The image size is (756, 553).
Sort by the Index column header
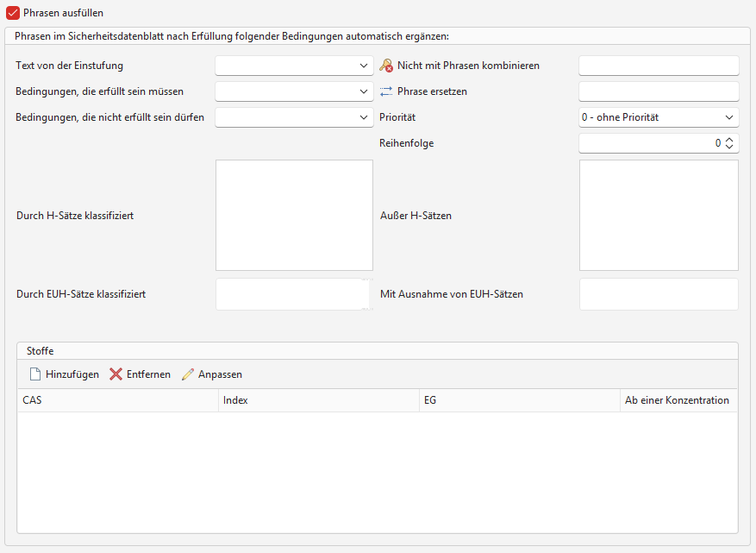tap(319, 400)
